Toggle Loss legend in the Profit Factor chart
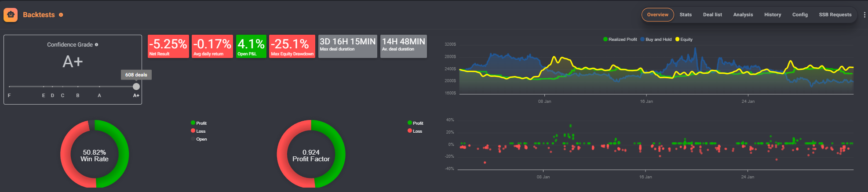Screen dimensions: 868x192 [415, 131]
